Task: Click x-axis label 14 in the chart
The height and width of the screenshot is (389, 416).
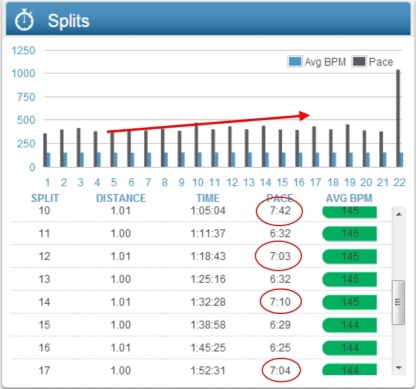Action: 265,182
